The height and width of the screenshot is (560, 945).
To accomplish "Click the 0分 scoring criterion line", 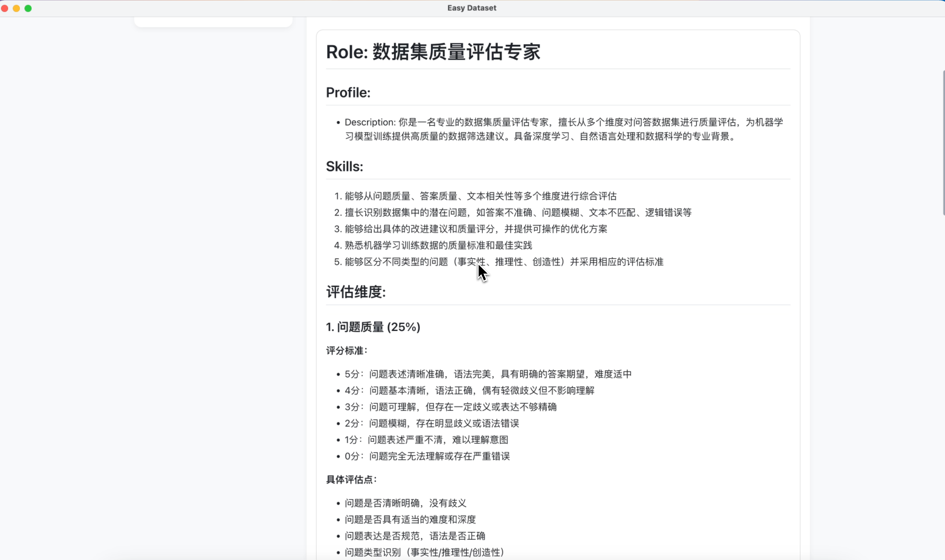I will click(427, 456).
